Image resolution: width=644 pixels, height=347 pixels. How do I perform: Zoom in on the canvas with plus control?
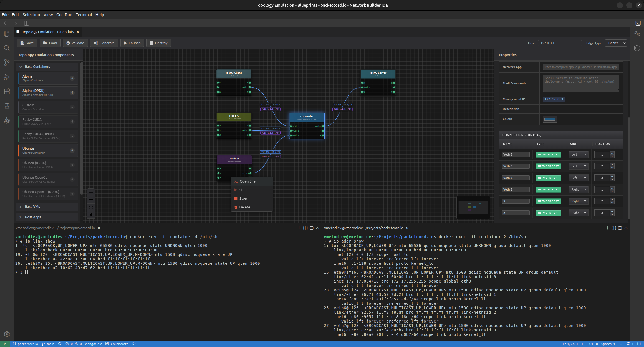coord(91,192)
